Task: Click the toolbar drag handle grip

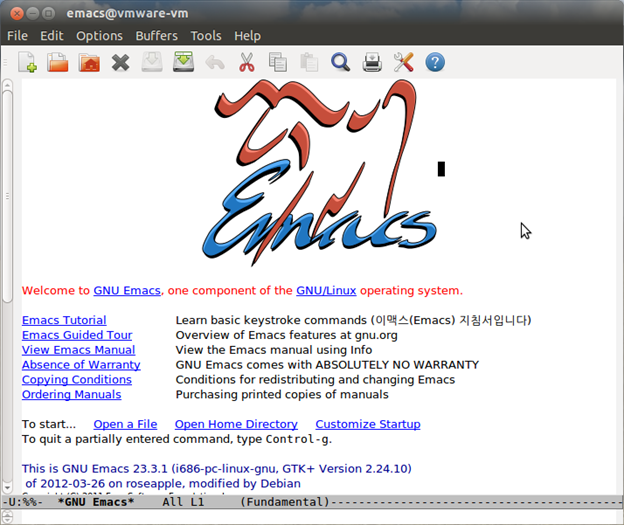Action: pos(6,62)
